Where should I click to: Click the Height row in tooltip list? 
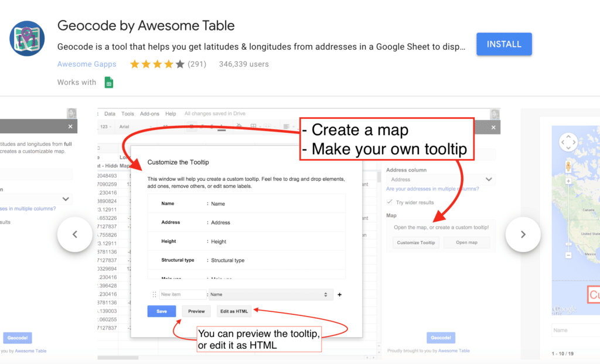[247, 241]
